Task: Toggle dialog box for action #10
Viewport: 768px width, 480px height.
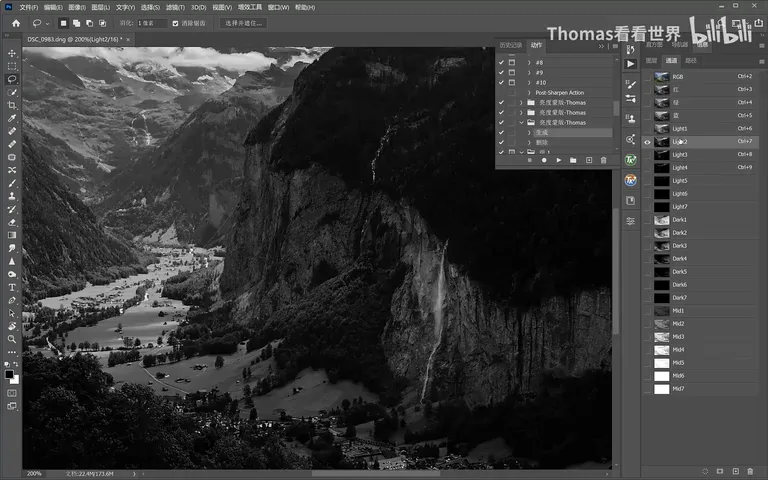Action: click(x=511, y=82)
